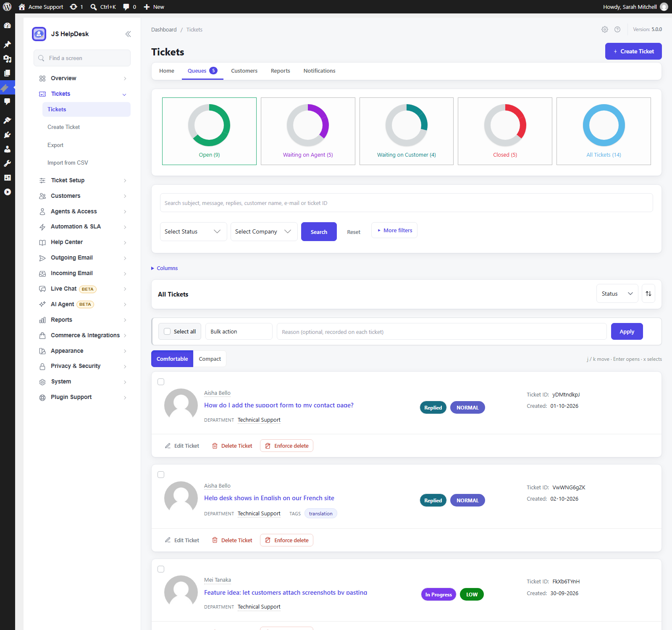Open the Select Status dropdown
672x630 pixels.
click(194, 231)
